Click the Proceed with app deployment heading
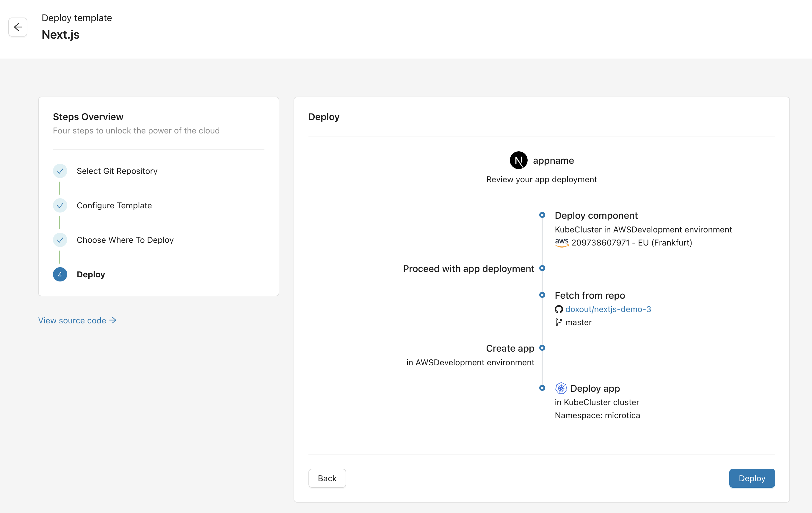 469,269
